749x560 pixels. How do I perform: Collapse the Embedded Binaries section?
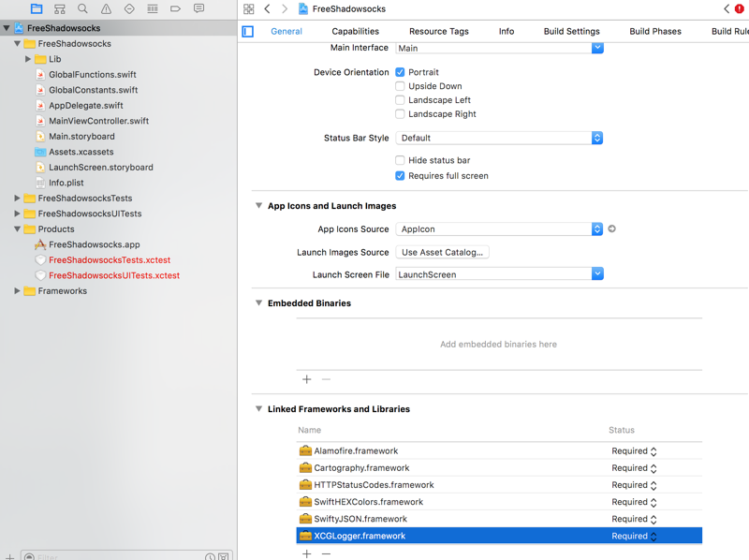[258, 302]
